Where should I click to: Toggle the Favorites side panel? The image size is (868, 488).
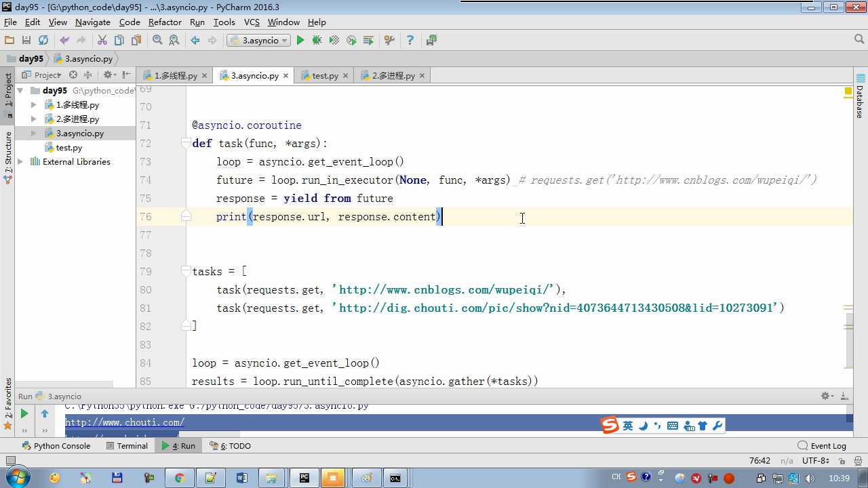[x=8, y=404]
